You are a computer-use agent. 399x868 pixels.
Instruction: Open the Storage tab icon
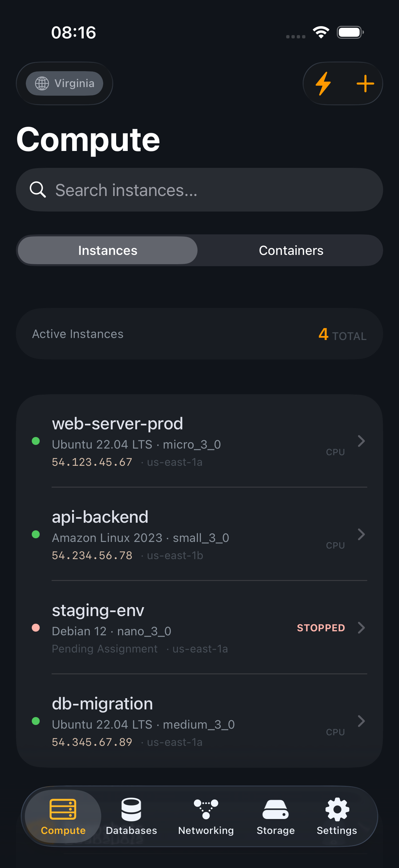click(x=275, y=810)
